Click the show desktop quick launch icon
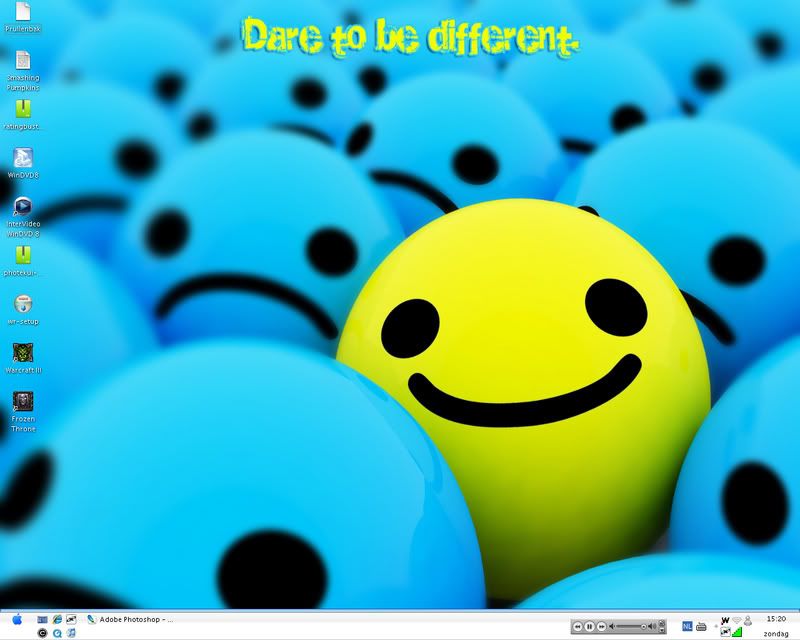The image size is (800, 640). pyautogui.click(x=42, y=620)
